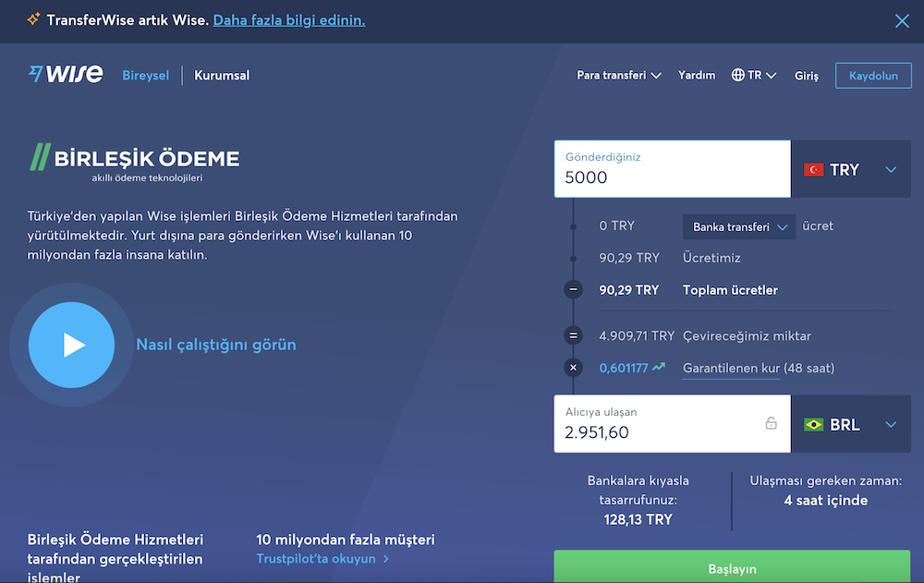Open the TRY source currency dropdown
Screen dimensions: 924x583
[x=852, y=169]
